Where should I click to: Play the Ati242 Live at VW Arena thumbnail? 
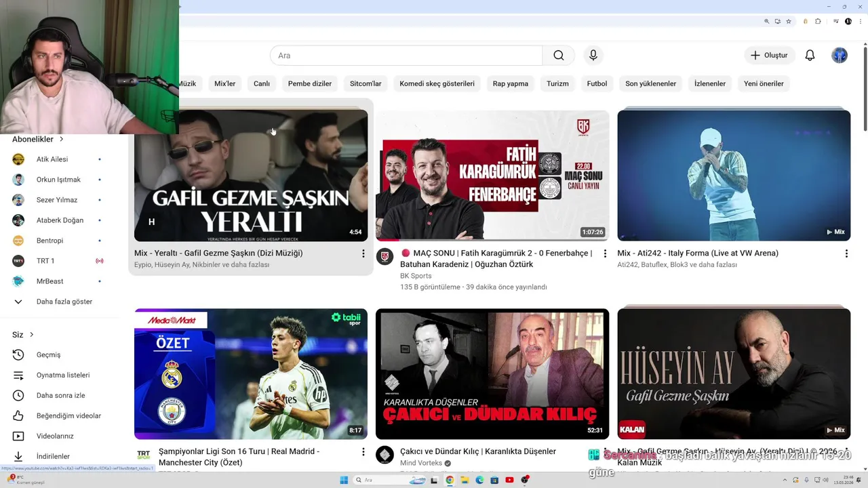tap(734, 176)
